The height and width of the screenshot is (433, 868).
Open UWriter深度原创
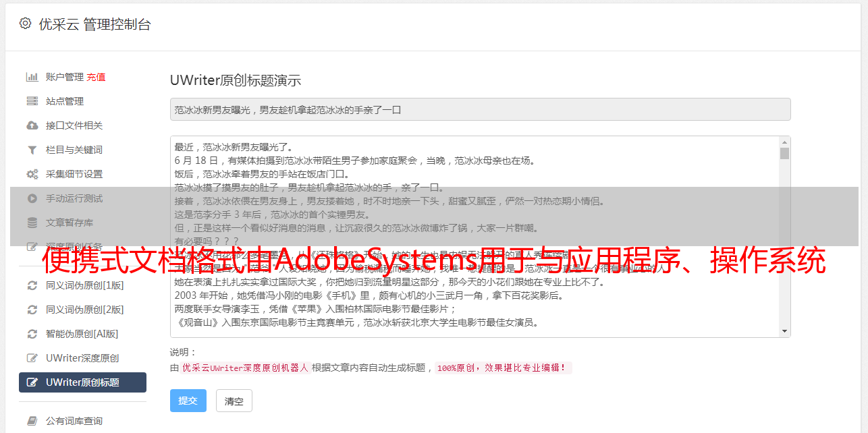tap(82, 358)
